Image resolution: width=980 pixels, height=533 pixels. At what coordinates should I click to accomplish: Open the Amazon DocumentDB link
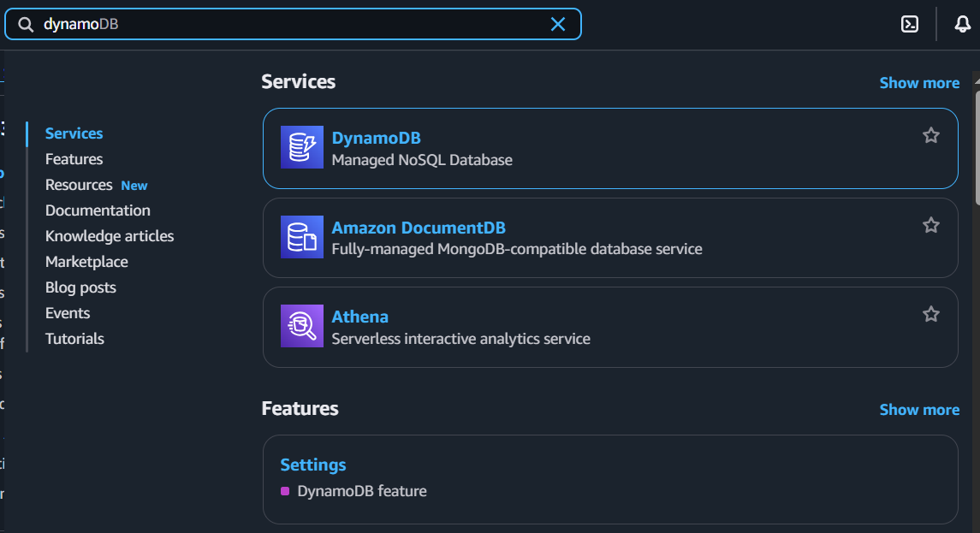tap(419, 228)
